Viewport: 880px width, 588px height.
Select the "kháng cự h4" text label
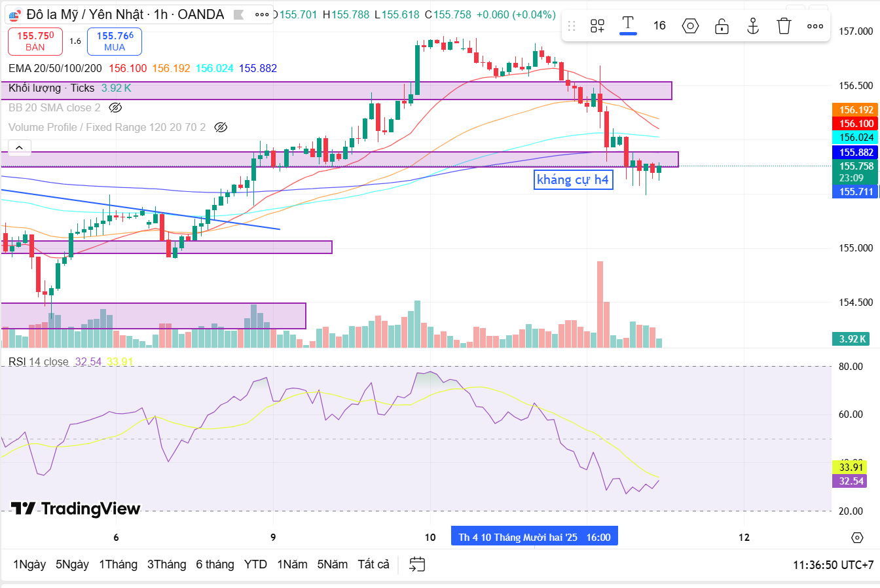(x=573, y=180)
